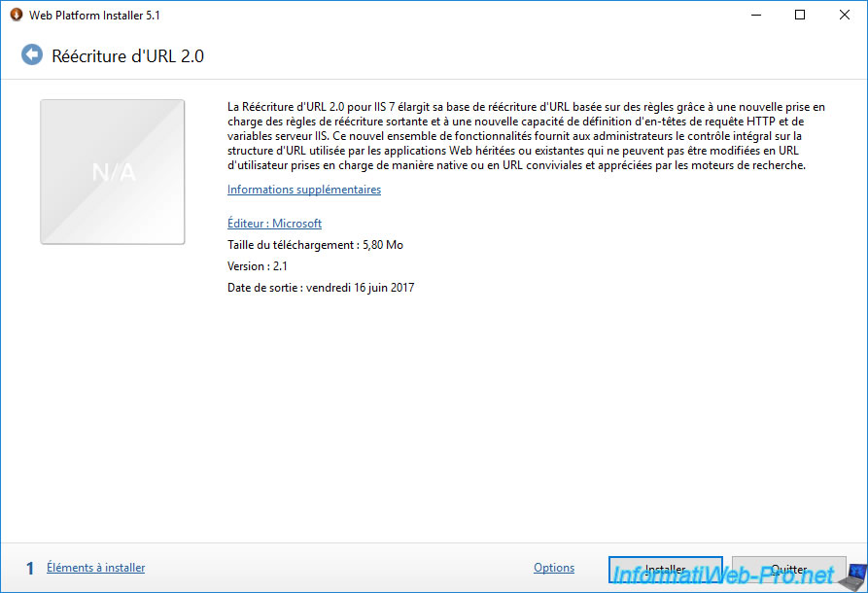Open the Informations supplémentaires link
Screen dimensions: 868x593
tap(304, 190)
